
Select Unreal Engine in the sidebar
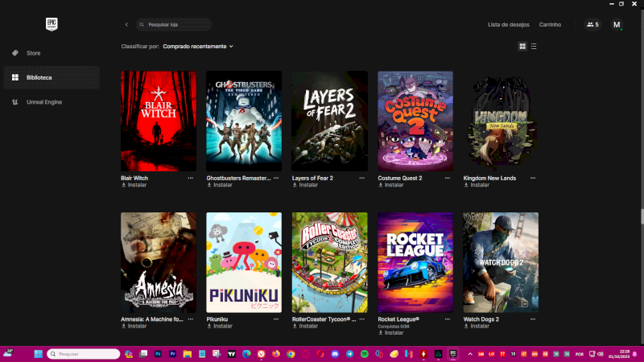43,102
